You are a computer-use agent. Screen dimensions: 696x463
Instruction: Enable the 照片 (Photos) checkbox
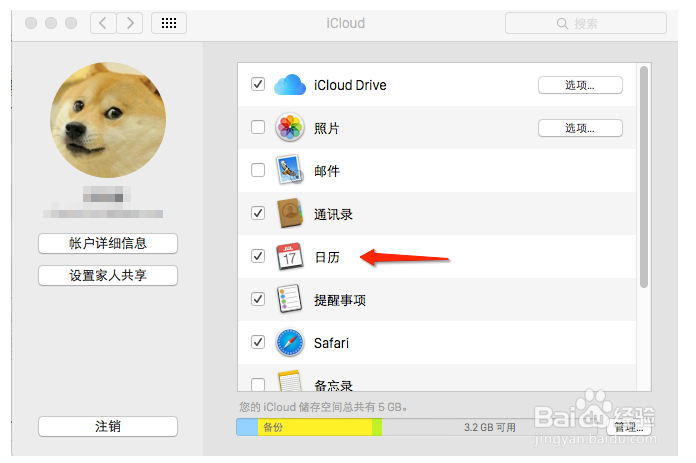[x=258, y=127]
